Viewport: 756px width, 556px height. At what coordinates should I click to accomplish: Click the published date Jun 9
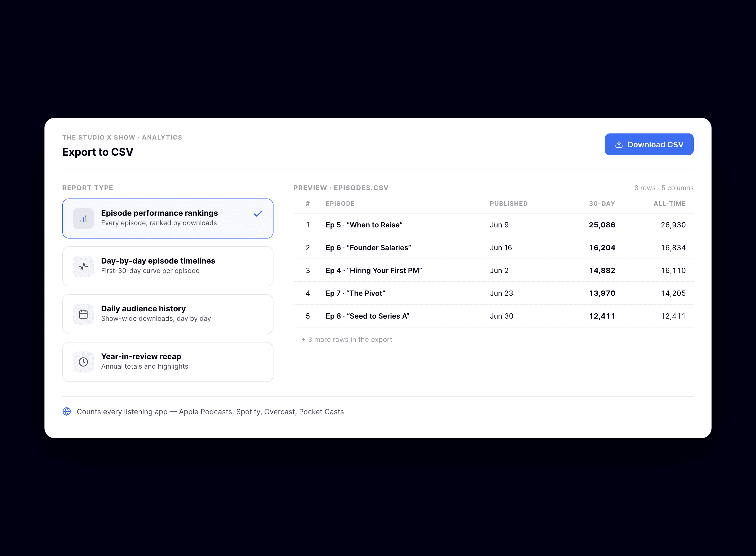pos(499,225)
